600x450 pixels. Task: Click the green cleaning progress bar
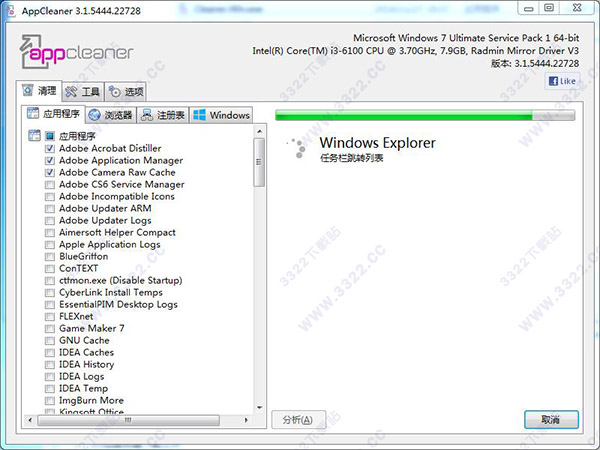pyautogui.click(x=425, y=115)
